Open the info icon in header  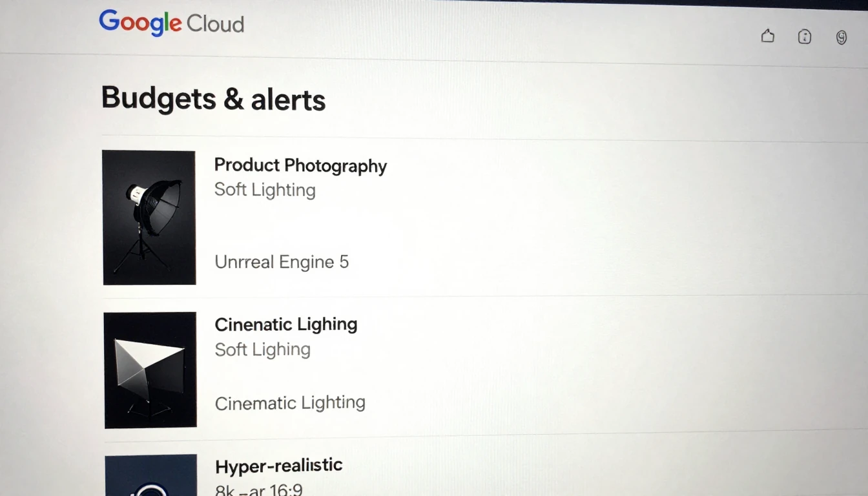coord(805,37)
